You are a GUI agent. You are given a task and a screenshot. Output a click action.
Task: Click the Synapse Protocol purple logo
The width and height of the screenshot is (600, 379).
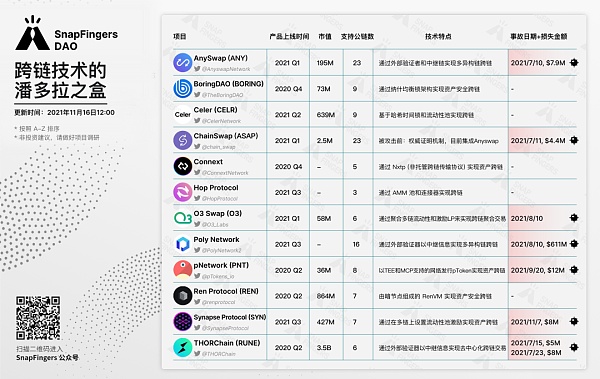183,322
